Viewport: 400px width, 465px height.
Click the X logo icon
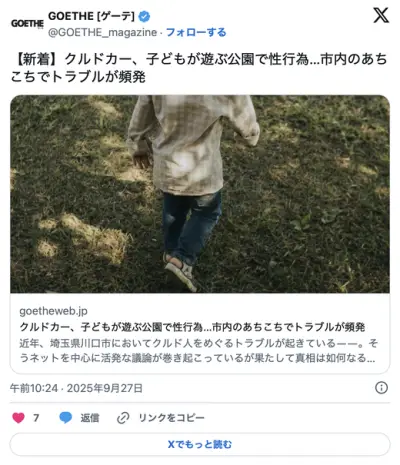[x=381, y=15]
